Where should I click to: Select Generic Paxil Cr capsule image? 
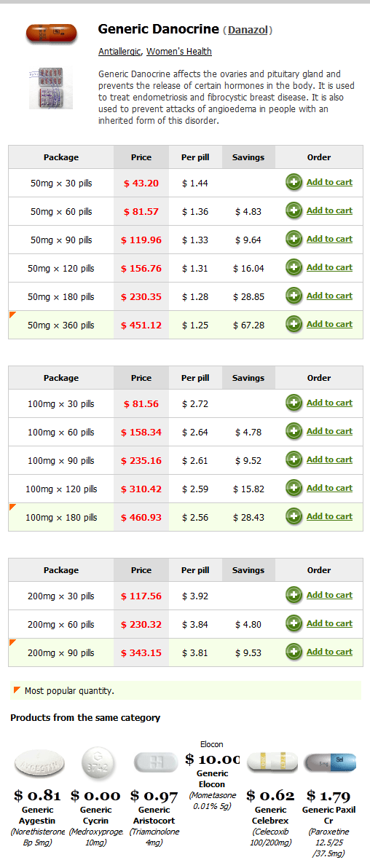(329, 763)
